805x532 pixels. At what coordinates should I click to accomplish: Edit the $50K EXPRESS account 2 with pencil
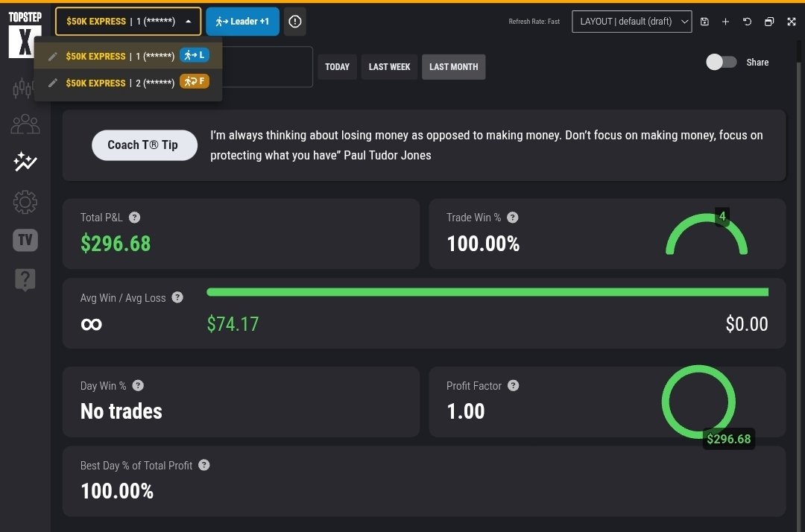pyautogui.click(x=51, y=83)
